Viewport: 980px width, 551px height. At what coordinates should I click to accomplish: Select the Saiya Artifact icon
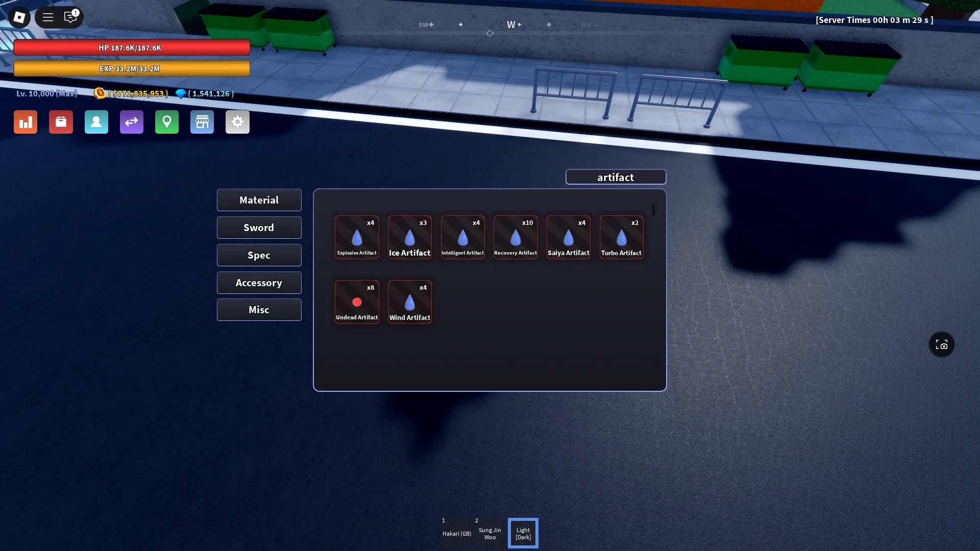pyautogui.click(x=568, y=237)
